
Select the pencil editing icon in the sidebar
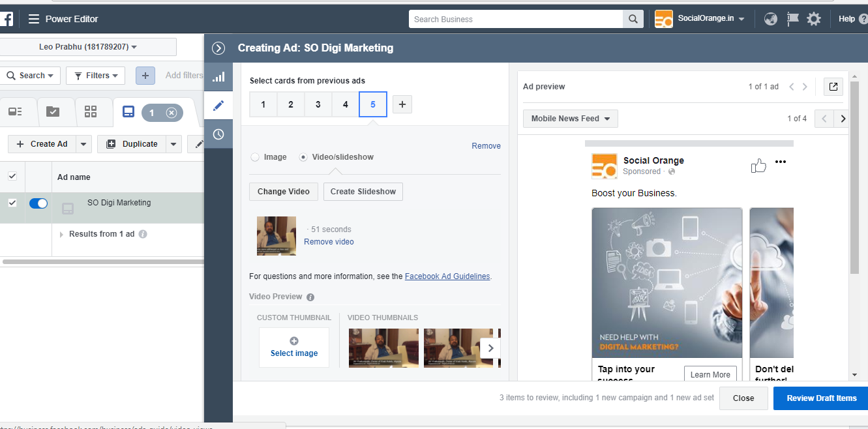pyautogui.click(x=218, y=105)
